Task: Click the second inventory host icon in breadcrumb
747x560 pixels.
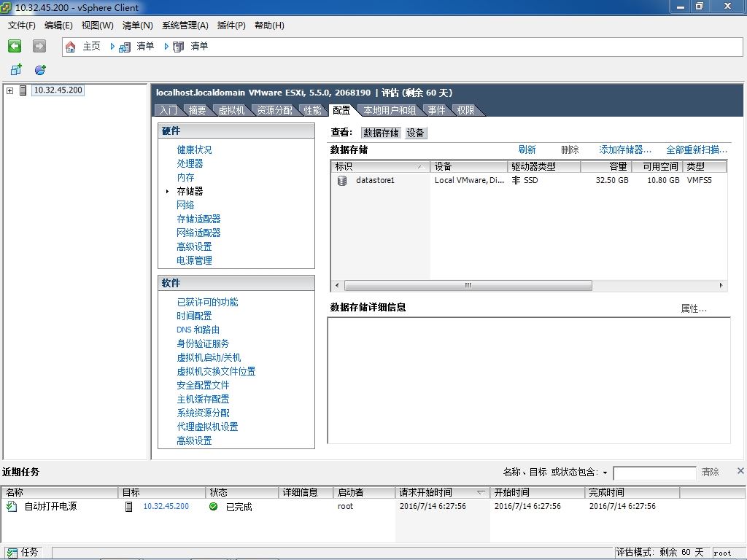Action: [x=178, y=47]
